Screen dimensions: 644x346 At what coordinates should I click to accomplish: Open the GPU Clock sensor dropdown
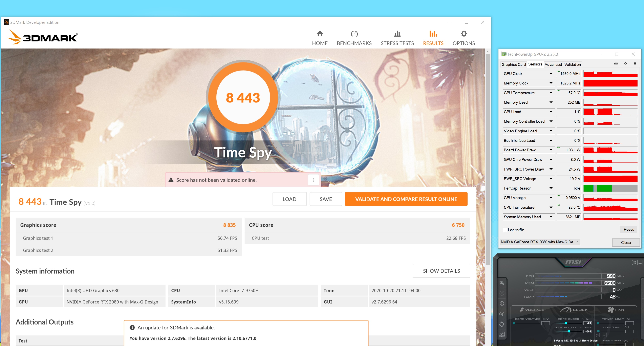(x=551, y=74)
